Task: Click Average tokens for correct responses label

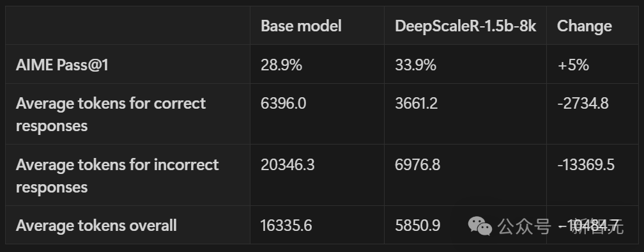Action: (111, 114)
